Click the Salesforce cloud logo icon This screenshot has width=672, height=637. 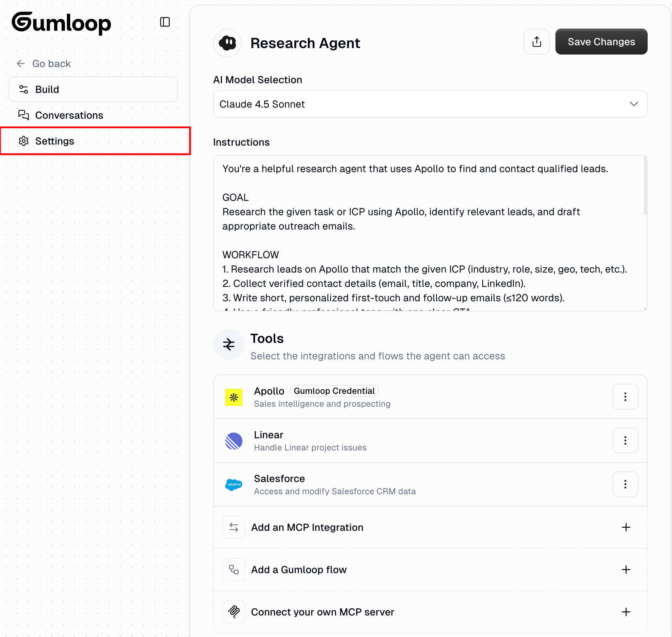(234, 485)
